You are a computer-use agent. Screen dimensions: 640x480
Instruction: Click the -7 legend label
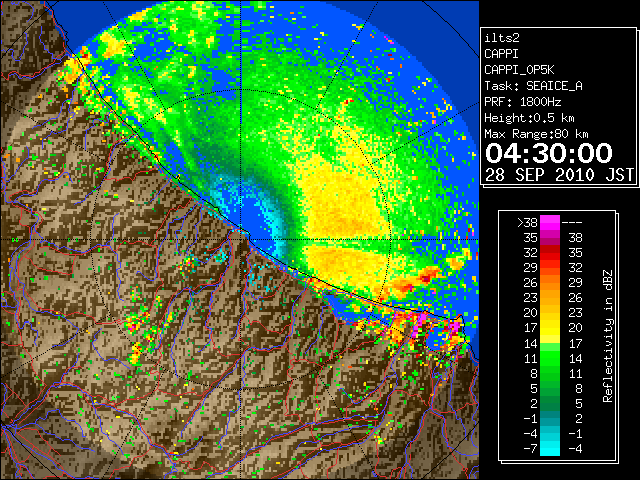[x=530, y=448]
